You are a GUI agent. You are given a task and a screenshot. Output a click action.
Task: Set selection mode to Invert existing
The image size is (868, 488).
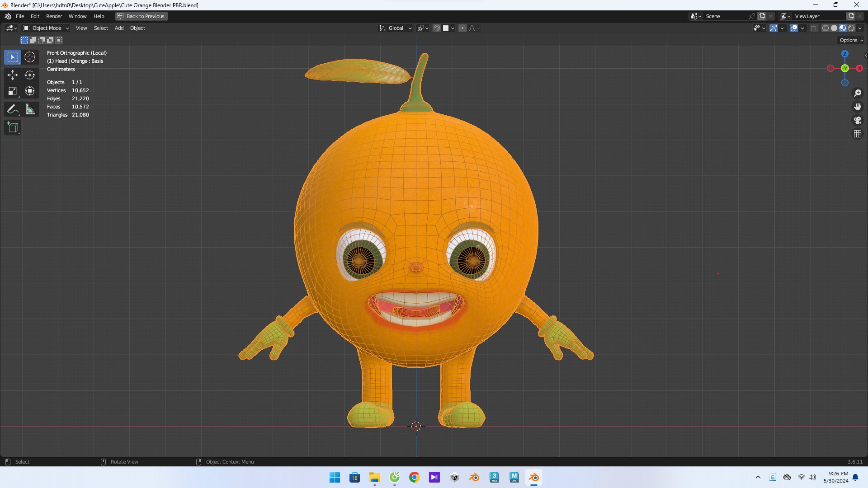tap(50, 40)
